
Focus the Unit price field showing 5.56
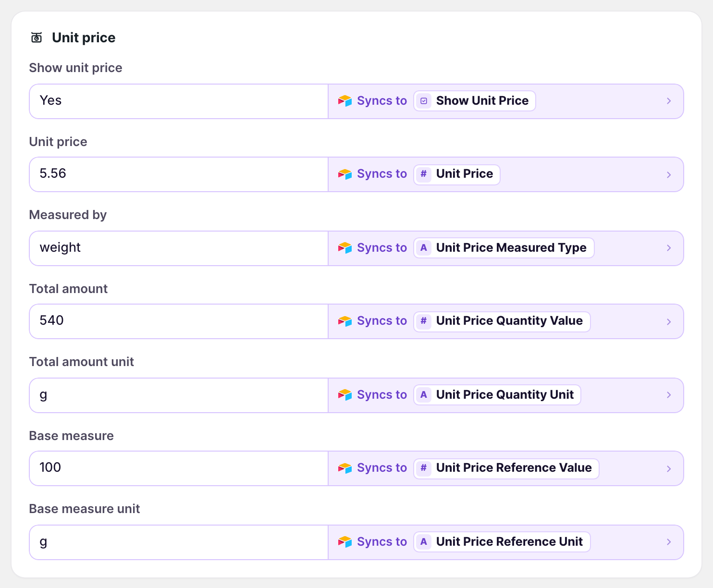pyautogui.click(x=179, y=174)
